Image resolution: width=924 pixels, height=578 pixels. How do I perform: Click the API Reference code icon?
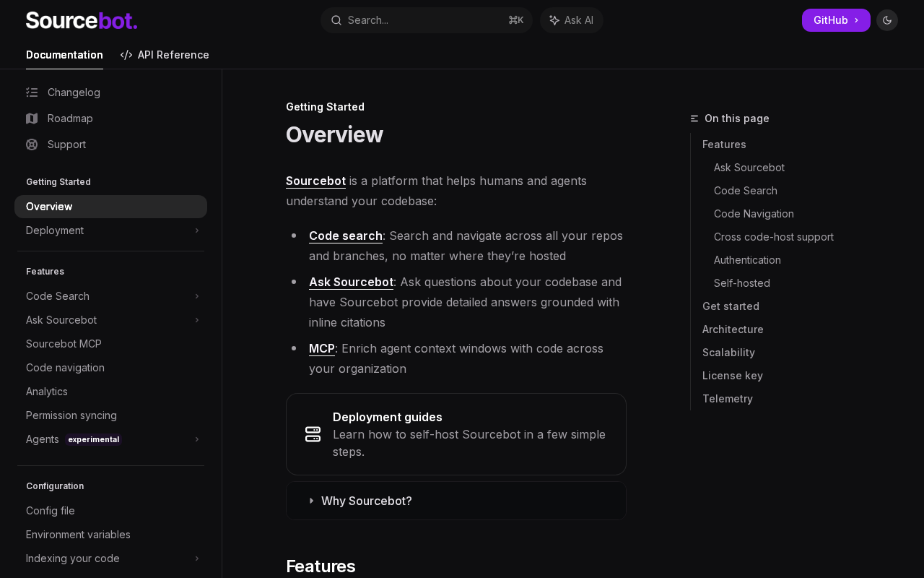[126, 55]
